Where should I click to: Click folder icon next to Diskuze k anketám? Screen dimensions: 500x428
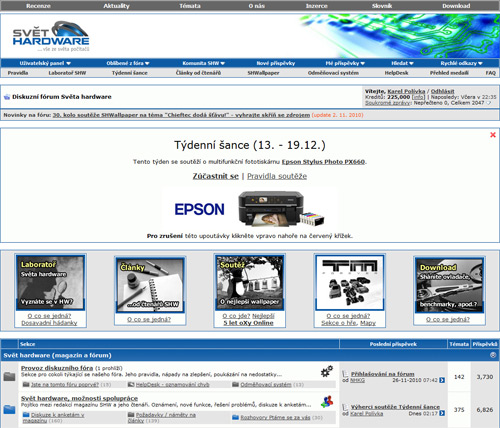26,415
